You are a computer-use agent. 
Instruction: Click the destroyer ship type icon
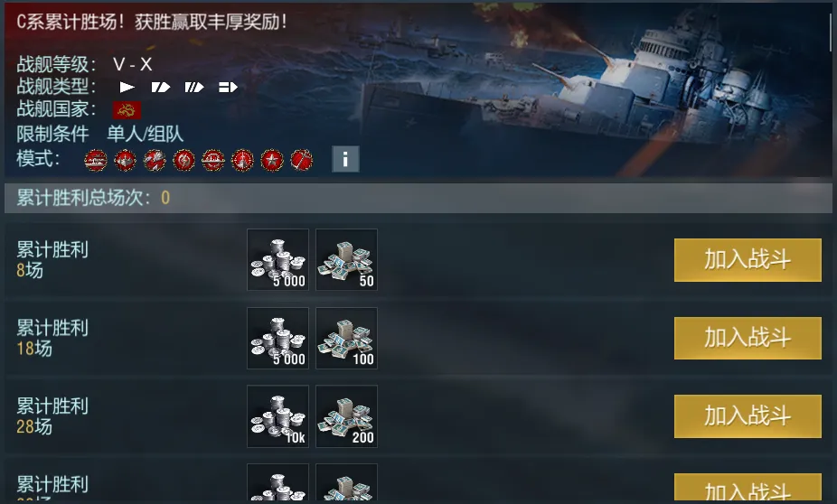tap(127, 87)
